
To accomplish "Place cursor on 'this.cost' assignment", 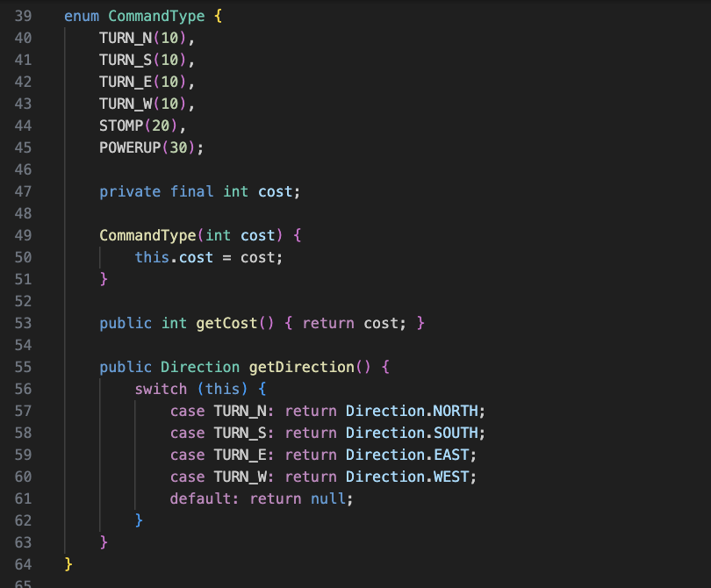I will 174,258.
